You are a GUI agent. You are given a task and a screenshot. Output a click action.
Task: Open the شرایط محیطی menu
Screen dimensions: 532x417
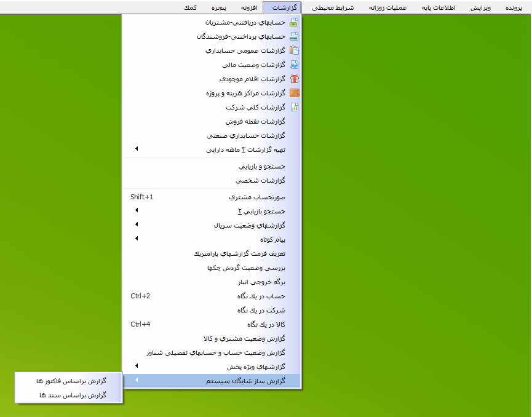333,8
